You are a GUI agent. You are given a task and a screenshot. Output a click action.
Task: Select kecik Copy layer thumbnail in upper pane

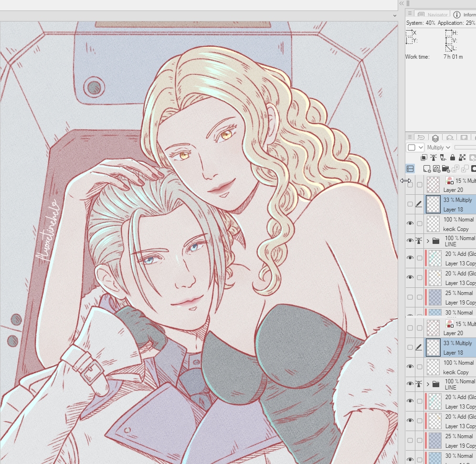tap(433, 224)
